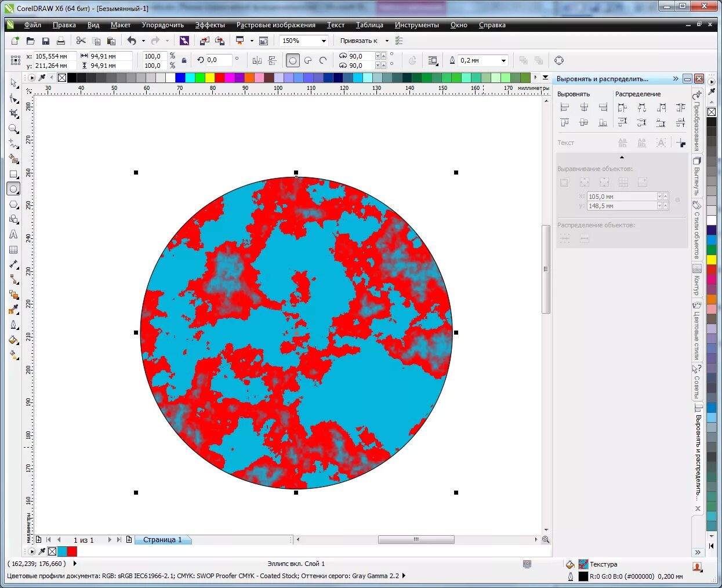Collapse the docker section with the triangle
Viewport: 722px width, 588px height.
pos(622,157)
